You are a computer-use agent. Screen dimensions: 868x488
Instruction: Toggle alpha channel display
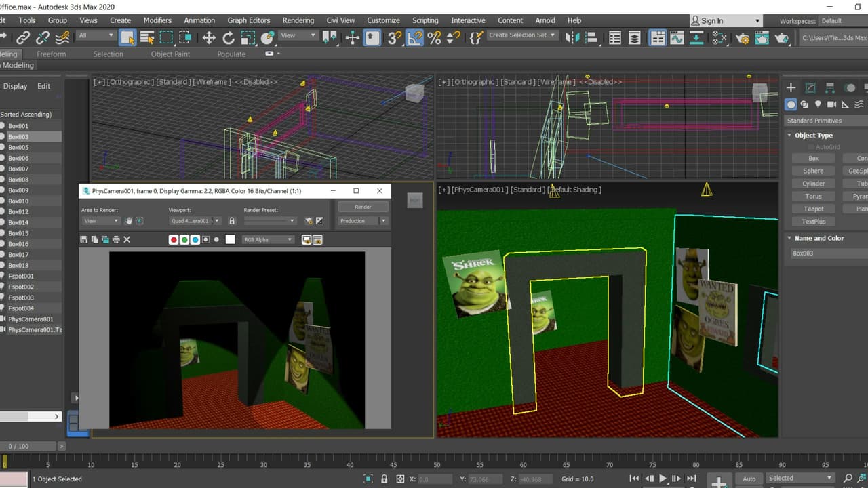(x=206, y=239)
